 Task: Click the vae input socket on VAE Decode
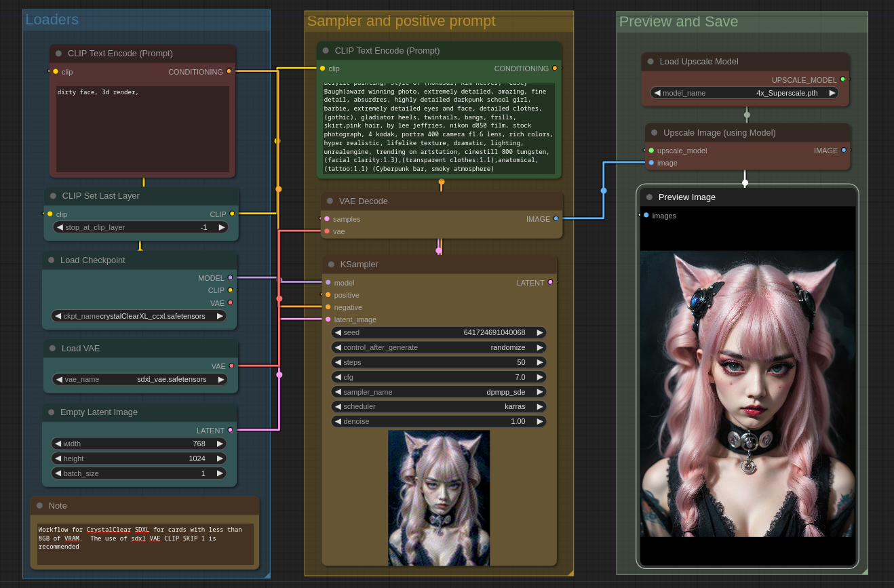[x=327, y=231]
